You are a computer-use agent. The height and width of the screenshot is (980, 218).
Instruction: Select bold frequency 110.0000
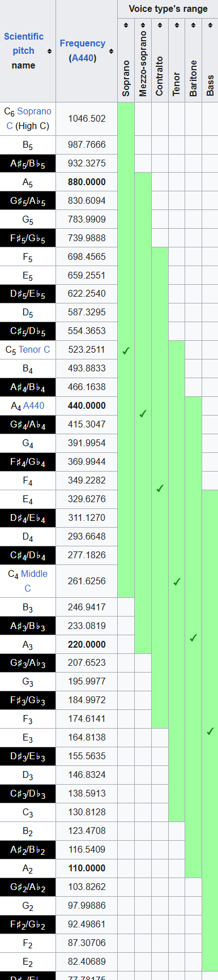point(87,868)
